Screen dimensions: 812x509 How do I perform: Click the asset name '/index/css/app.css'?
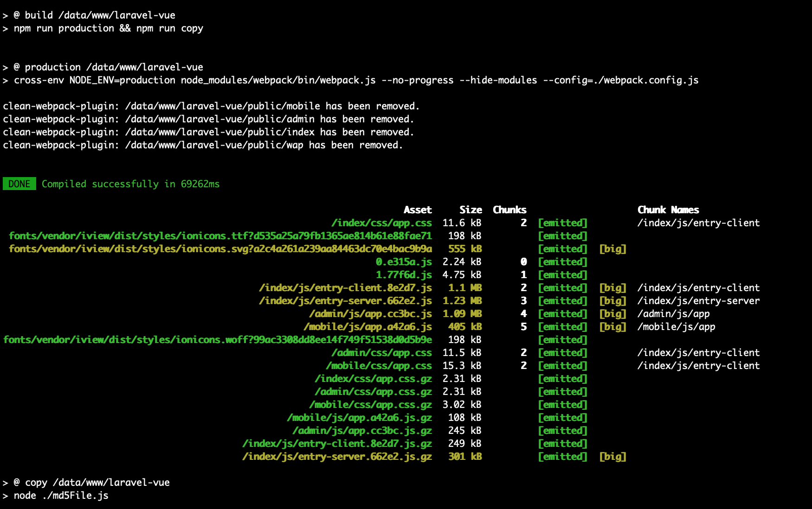(381, 223)
